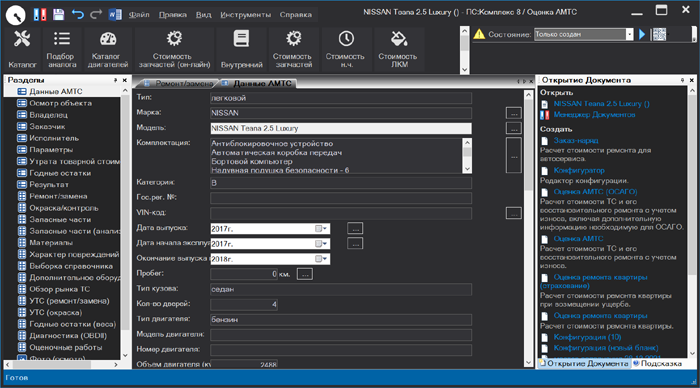Click the Разделы horizontal scroll right arrow
Screen dimensions: 700x388
click(116, 364)
